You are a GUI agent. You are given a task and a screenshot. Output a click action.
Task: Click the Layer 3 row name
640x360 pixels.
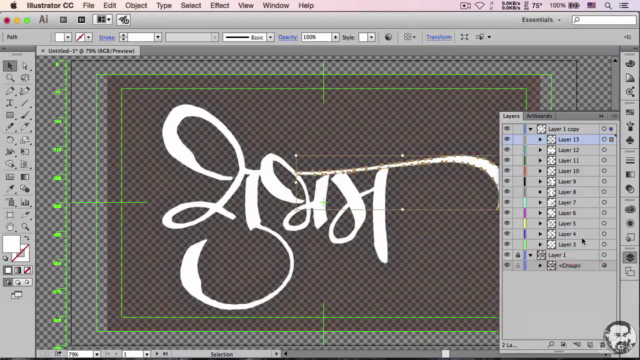[x=567, y=244]
